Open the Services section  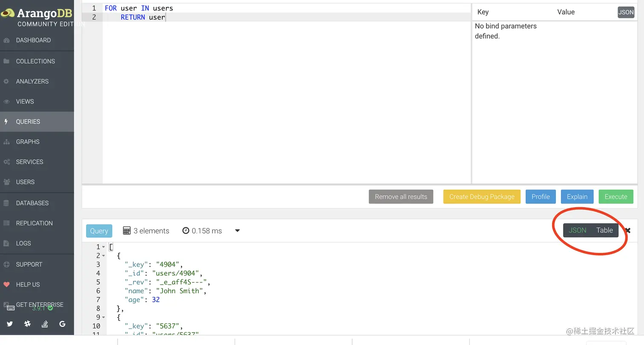coord(37,162)
